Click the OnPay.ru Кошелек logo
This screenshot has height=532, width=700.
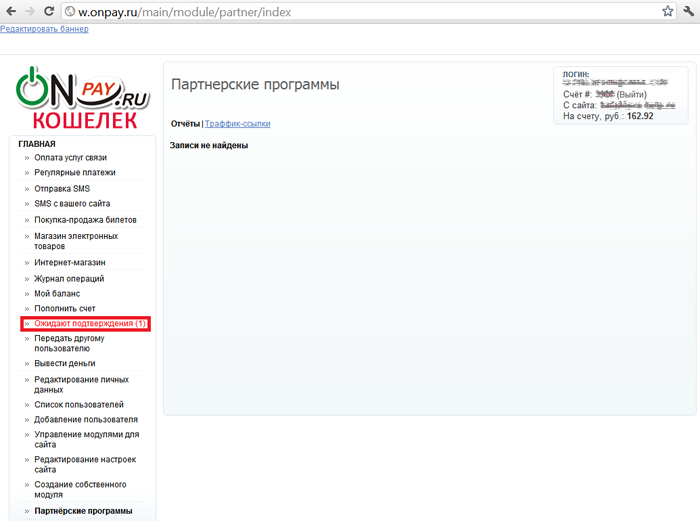82,98
